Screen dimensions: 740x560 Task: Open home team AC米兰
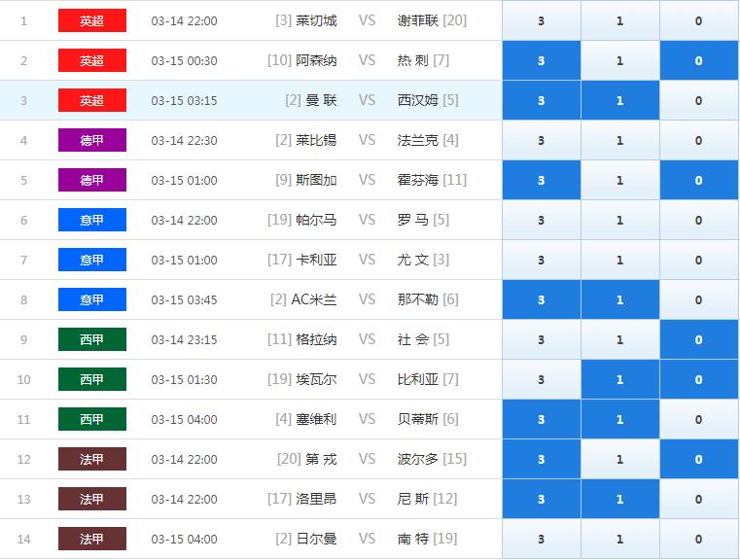tap(314, 299)
